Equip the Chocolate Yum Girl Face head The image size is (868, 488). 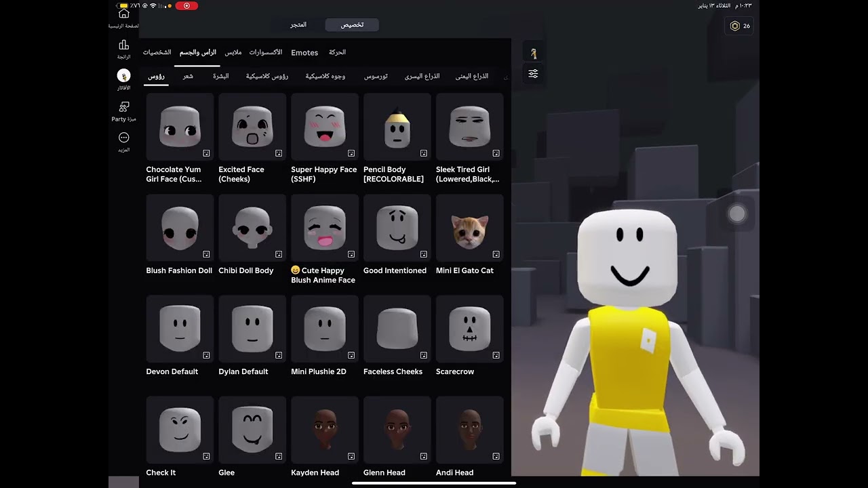[x=180, y=127]
